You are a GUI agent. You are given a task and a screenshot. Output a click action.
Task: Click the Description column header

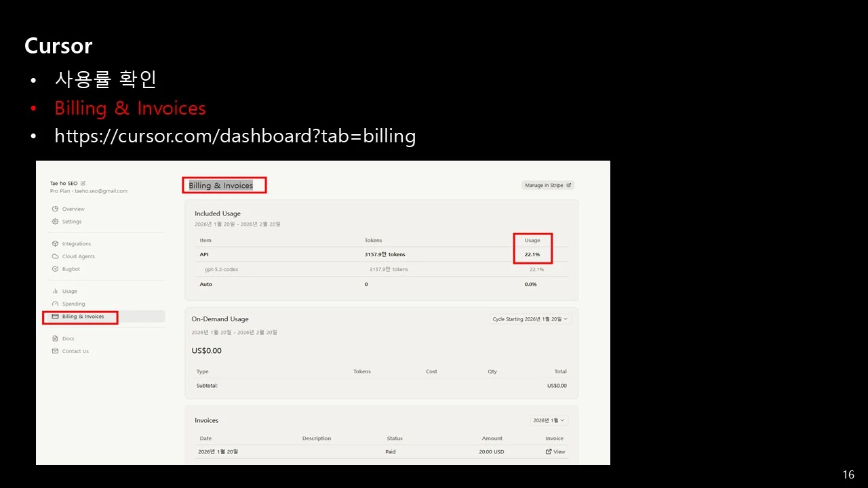tap(317, 439)
